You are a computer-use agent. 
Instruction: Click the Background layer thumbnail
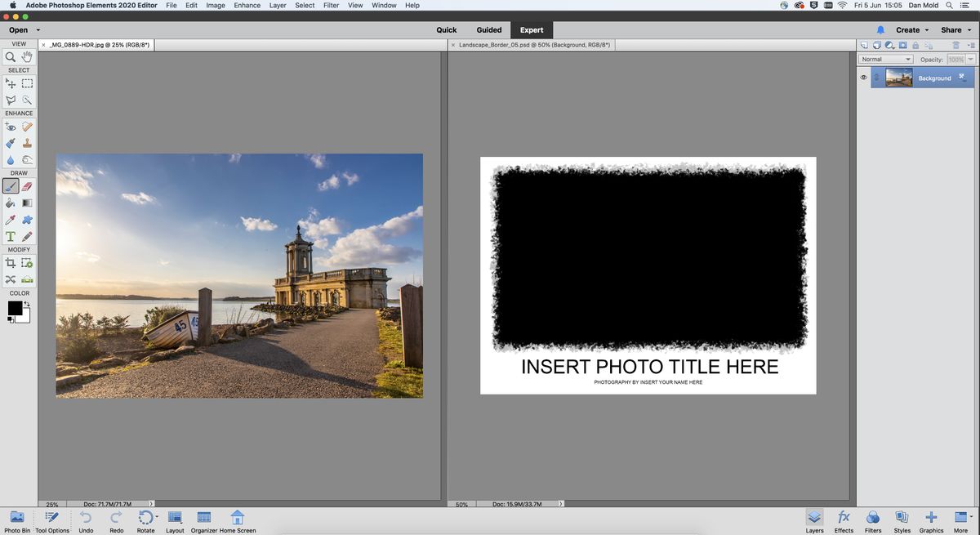point(898,77)
